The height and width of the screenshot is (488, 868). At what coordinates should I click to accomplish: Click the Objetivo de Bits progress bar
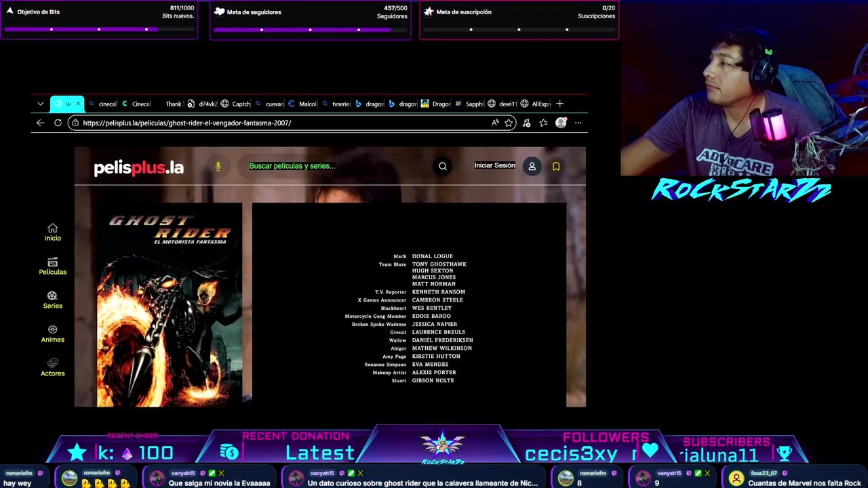click(x=99, y=29)
